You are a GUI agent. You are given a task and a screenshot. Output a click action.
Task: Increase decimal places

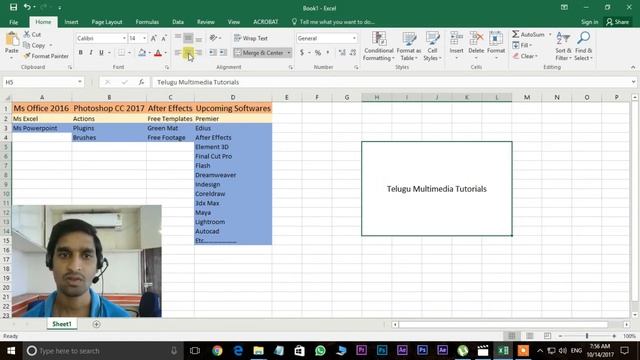(x=342, y=53)
